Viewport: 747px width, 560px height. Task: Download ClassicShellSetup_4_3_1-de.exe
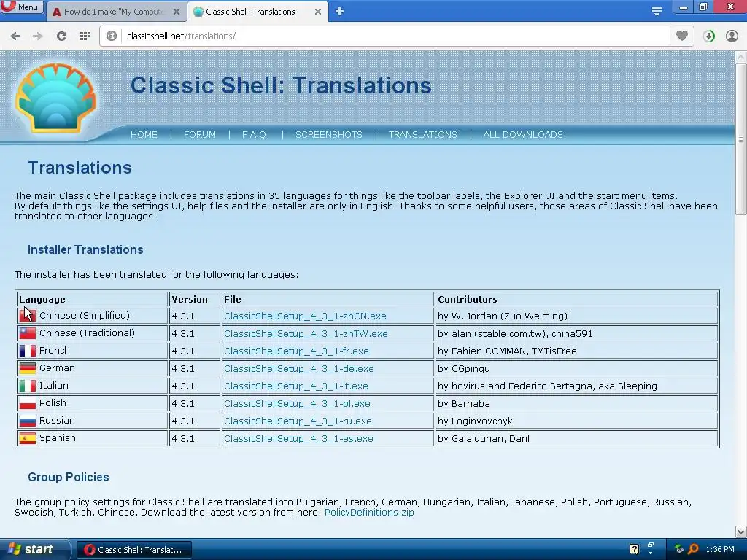click(x=298, y=368)
